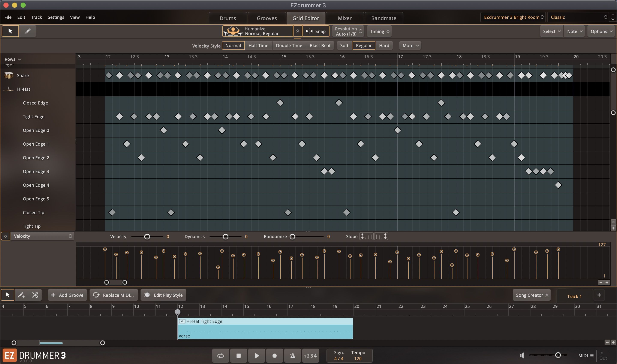Click the Play button
This screenshot has width=617, height=364.
pyautogui.click(x=256, y=355)
